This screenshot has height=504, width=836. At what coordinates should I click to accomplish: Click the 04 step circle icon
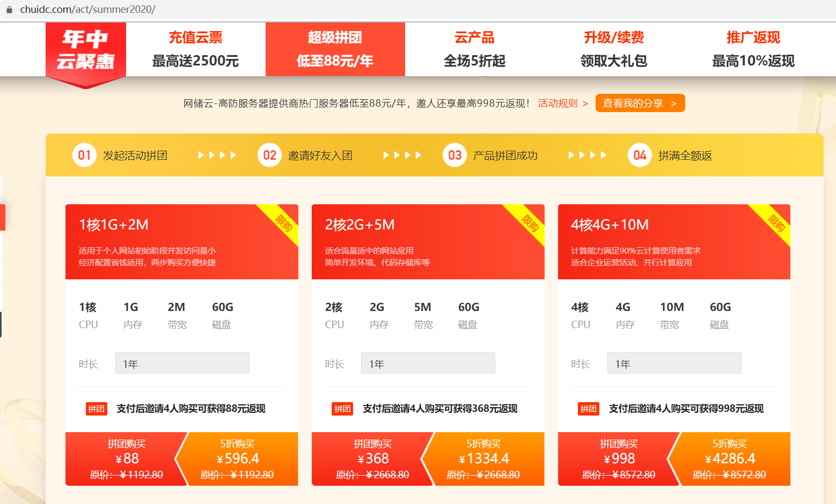pyautogui.click(x=640, y=155)
